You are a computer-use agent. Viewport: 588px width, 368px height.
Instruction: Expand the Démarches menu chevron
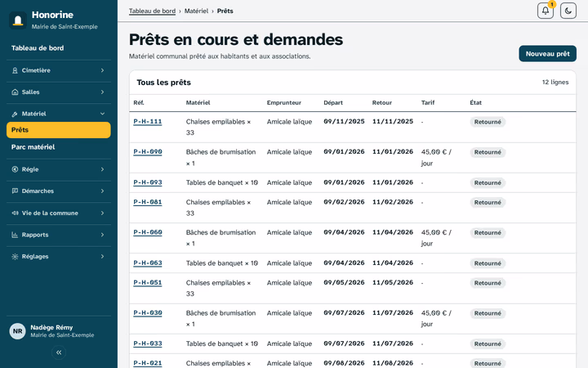[x=102, y=191]
